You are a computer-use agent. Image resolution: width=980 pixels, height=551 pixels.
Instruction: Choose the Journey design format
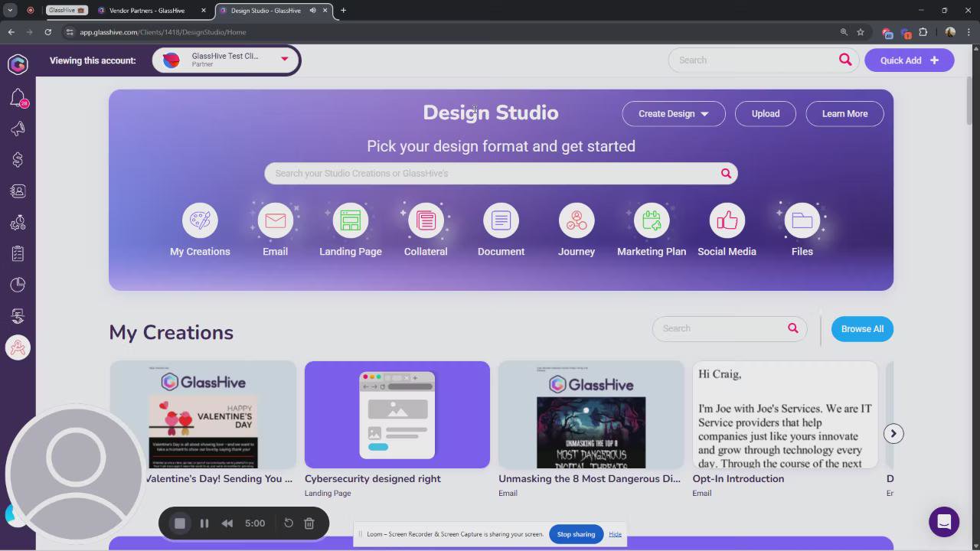click(577, 220)
